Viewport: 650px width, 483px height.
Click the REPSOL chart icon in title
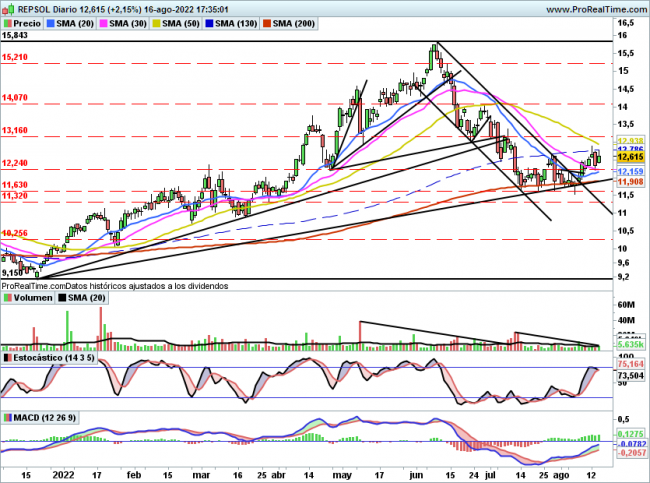point(7,7)
